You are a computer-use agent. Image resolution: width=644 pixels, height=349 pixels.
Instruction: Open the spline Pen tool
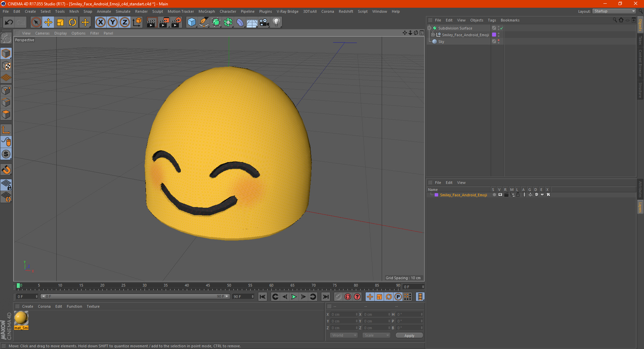[x=204, y=22]
